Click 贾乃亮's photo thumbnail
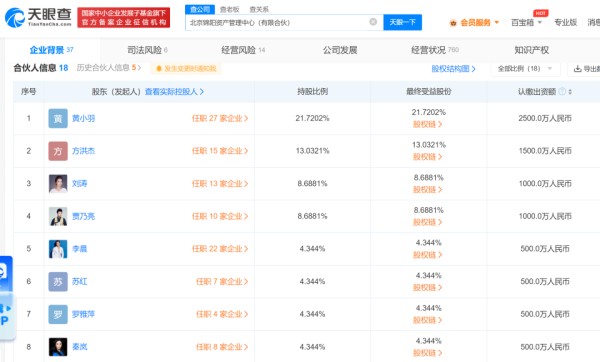 coord(58,216)
